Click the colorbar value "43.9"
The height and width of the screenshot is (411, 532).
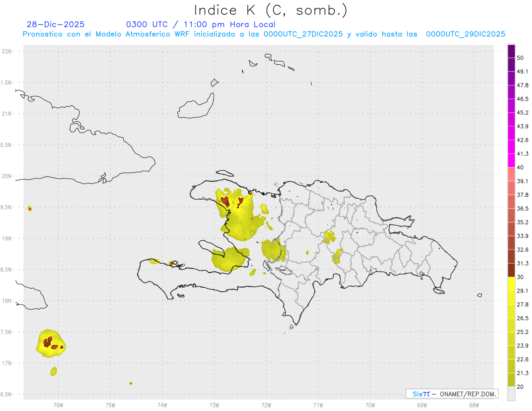(x=523, y=126)
